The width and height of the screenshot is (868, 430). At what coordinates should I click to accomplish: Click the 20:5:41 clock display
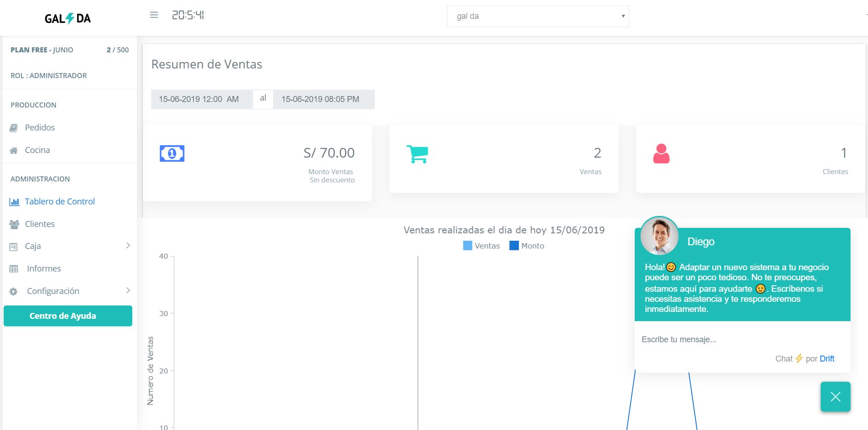point(188,15)
